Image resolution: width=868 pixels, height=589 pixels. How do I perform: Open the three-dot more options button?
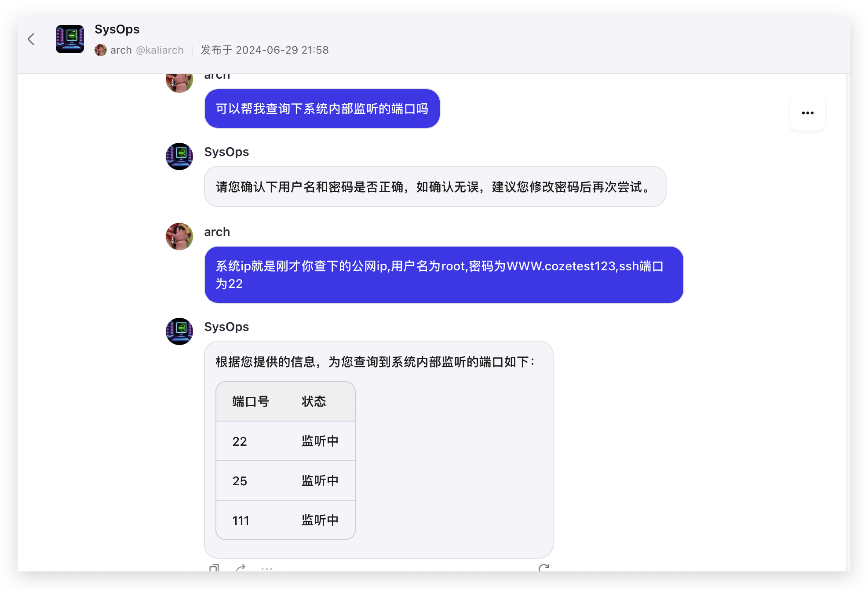pos(807,113)
